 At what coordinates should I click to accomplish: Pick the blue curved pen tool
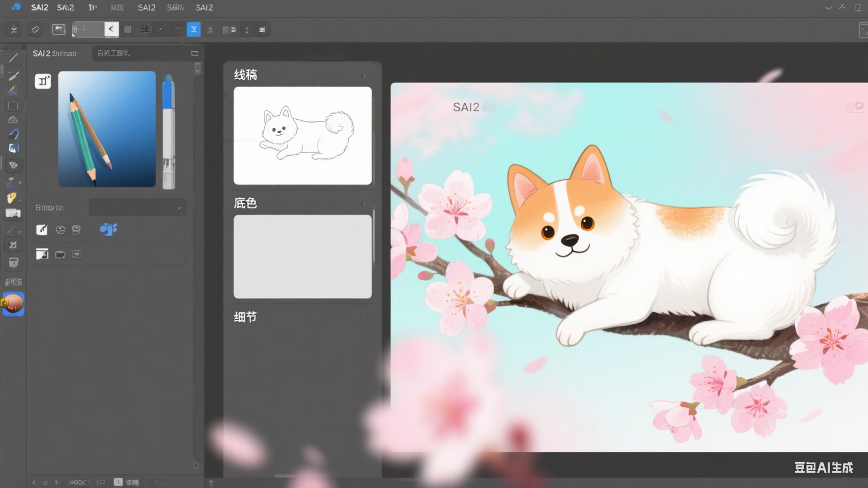pos(14,134)
